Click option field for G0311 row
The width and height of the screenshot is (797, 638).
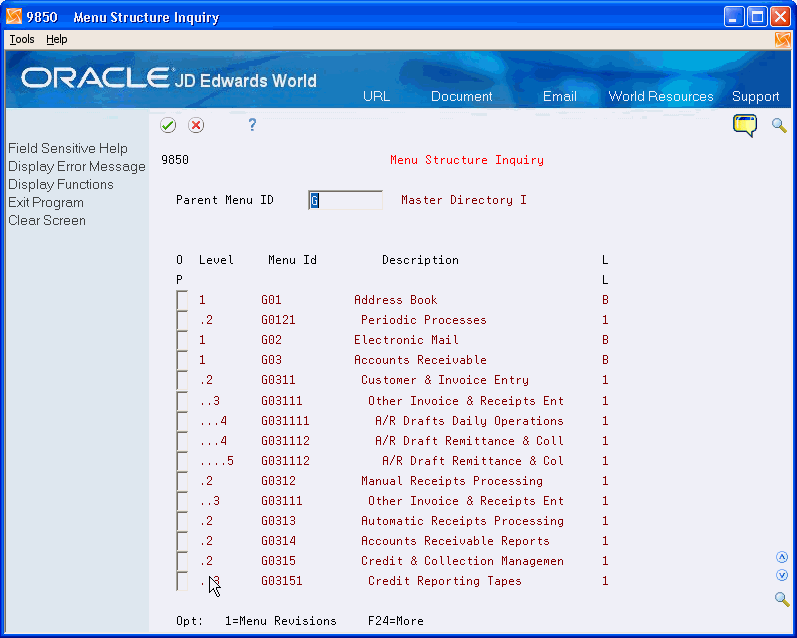click(x=182, y=380)
